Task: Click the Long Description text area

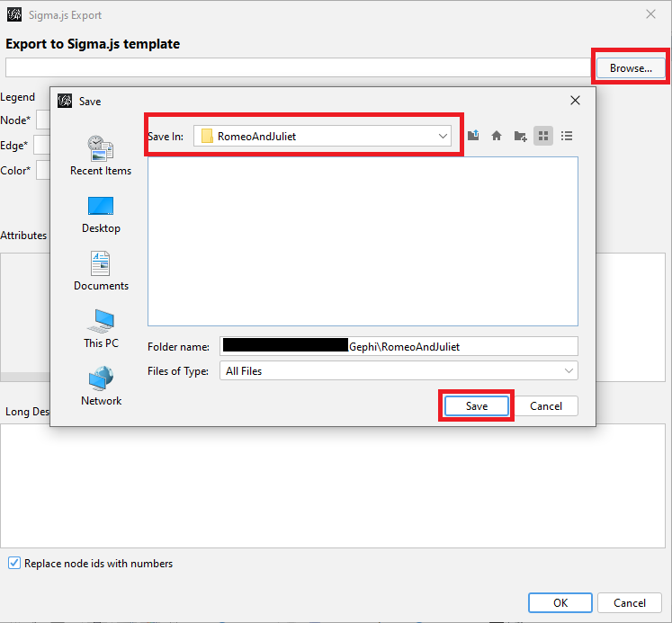Action: pos(333,485)
